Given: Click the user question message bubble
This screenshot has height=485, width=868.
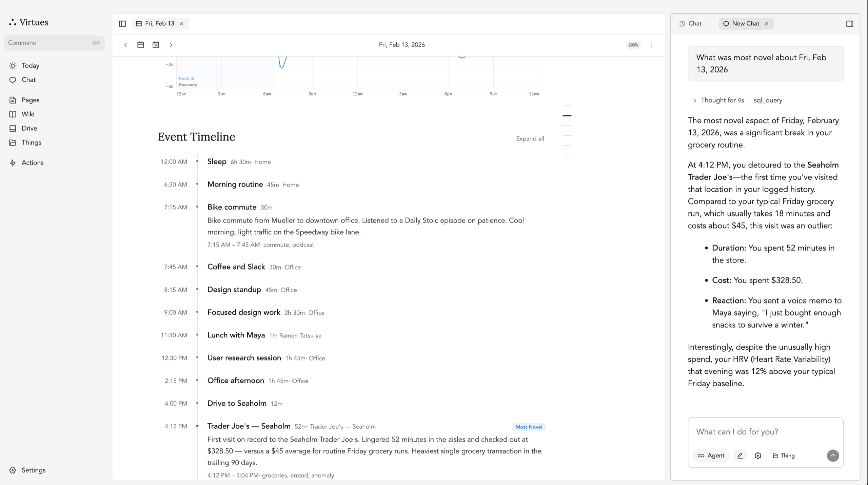Looking at the screenshot, I should [765, 64].
